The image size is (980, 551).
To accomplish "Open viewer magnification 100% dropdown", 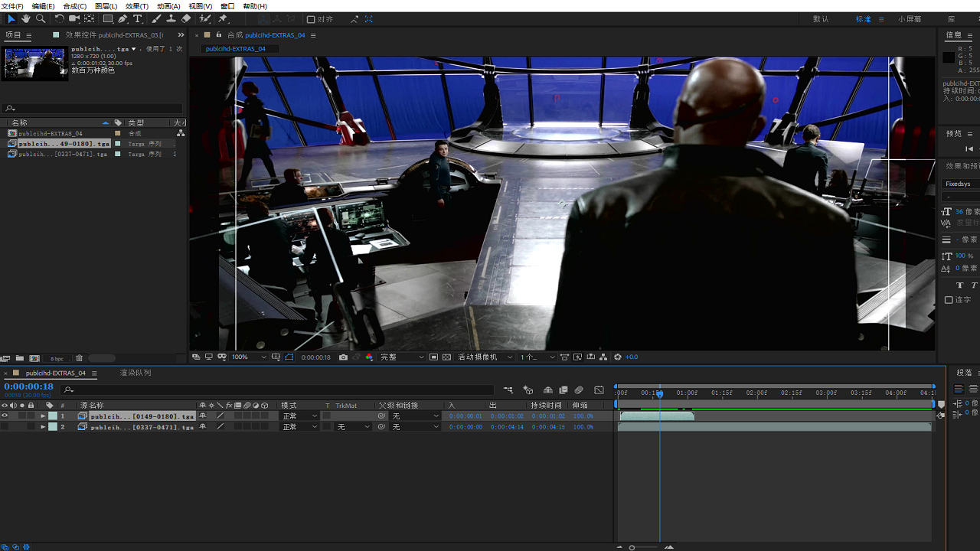I will tap(250, 357).
